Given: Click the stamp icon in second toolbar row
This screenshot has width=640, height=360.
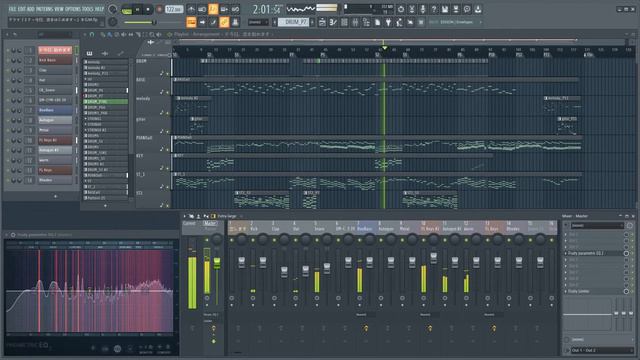Looking at the screenshot, I should (235, 22).
